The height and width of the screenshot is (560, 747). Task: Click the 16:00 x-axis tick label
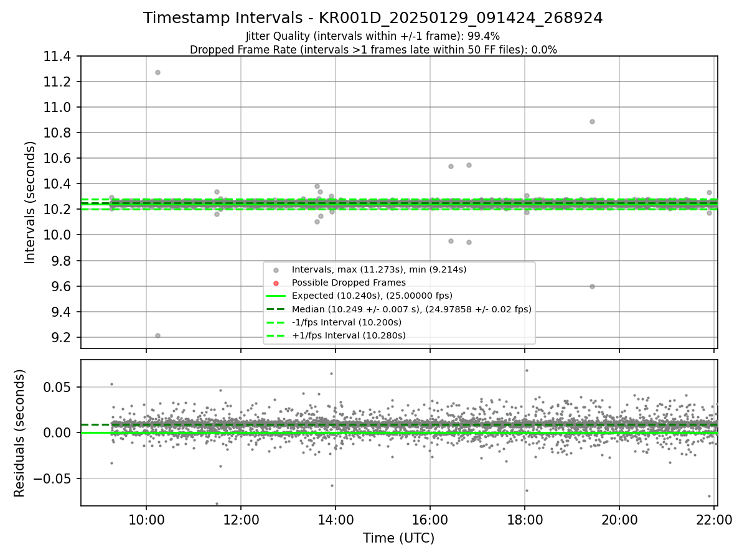coord(430,520)
